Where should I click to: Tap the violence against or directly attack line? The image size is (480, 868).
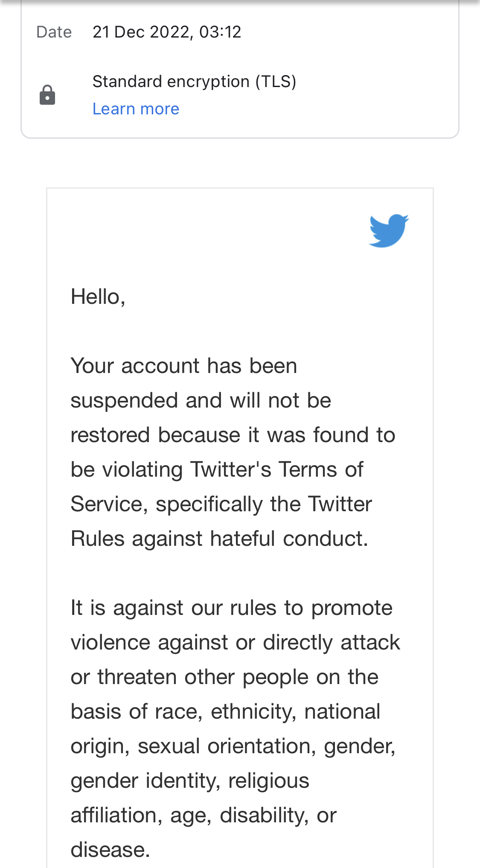coord(236,643)
